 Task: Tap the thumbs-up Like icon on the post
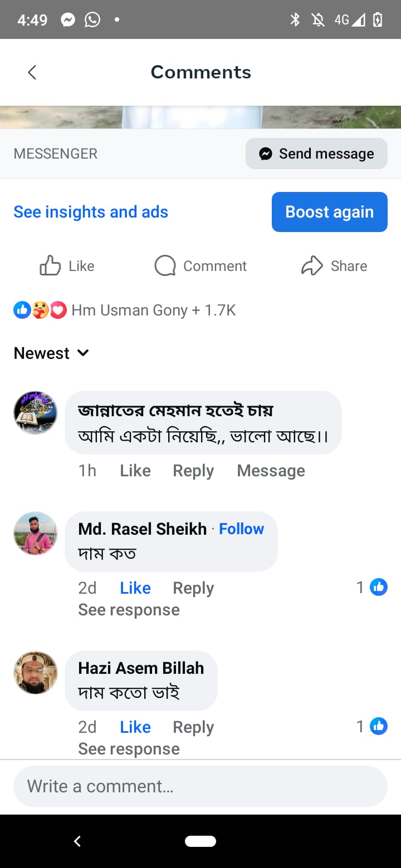tap(50, 266)
